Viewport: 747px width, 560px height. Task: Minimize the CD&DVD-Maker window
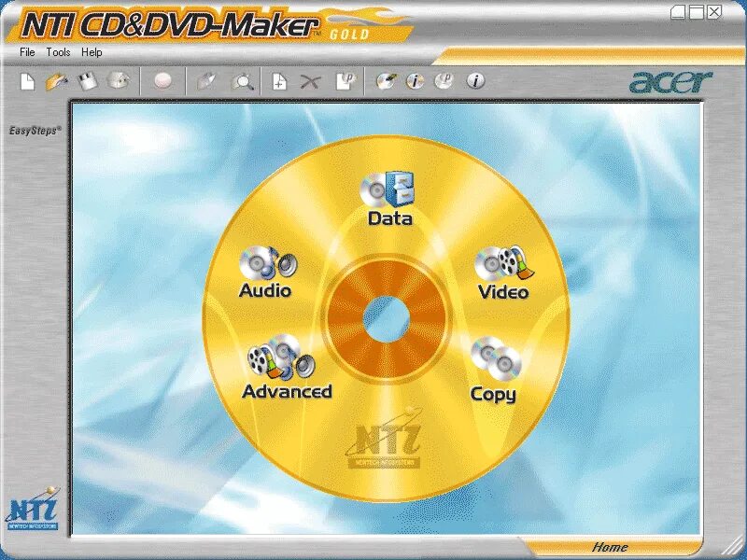tap(679, 12)
